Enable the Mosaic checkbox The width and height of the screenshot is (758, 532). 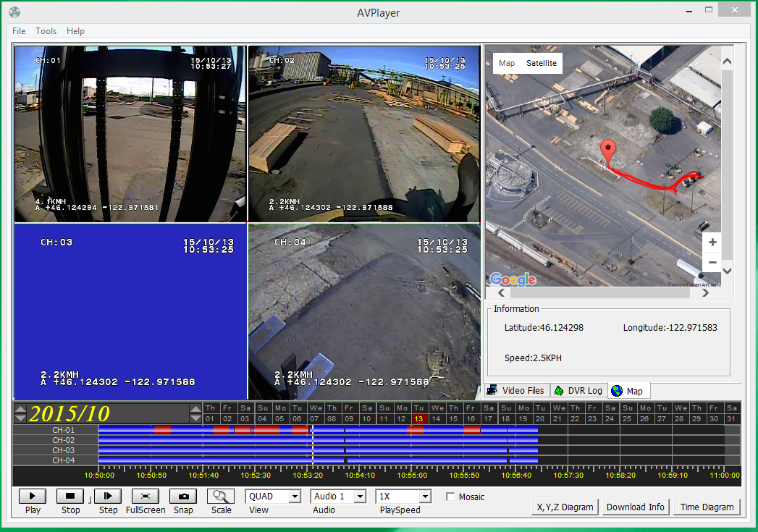[450, 497]
